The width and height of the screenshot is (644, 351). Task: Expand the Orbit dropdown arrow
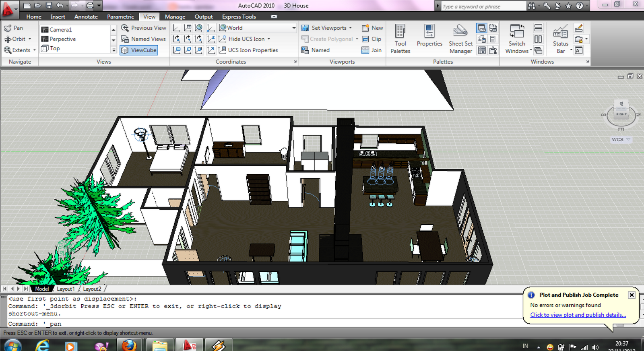30,39
